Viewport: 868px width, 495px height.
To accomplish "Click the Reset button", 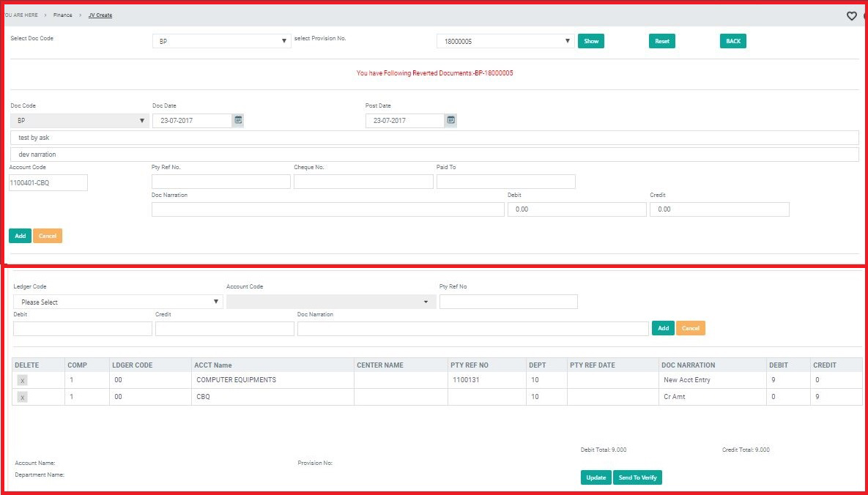I will [x=661, y=41].
